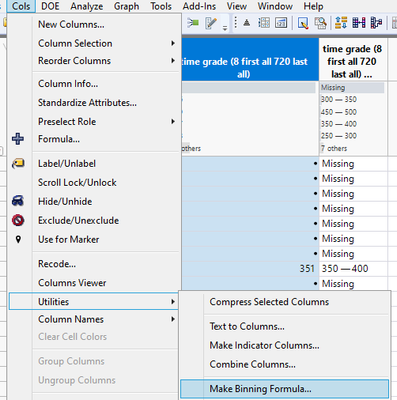Screen dimensions: 397x400
Task: Open the Analyze menu
Action: [x=87, y=6]
